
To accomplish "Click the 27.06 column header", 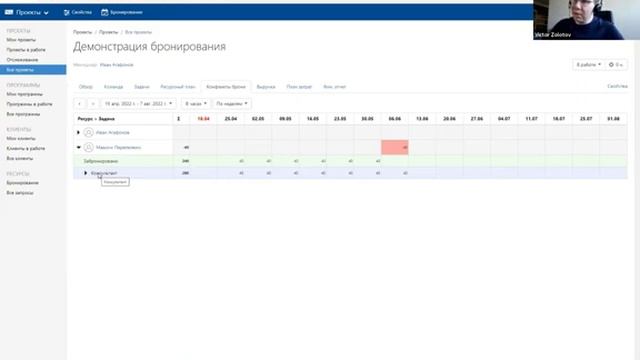I will coord(477,119).
